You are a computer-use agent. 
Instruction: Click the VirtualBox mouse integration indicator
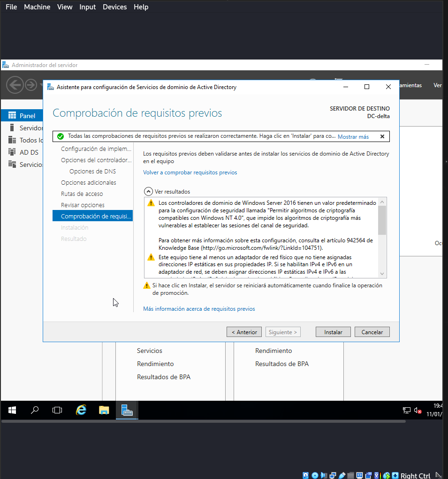387,475
